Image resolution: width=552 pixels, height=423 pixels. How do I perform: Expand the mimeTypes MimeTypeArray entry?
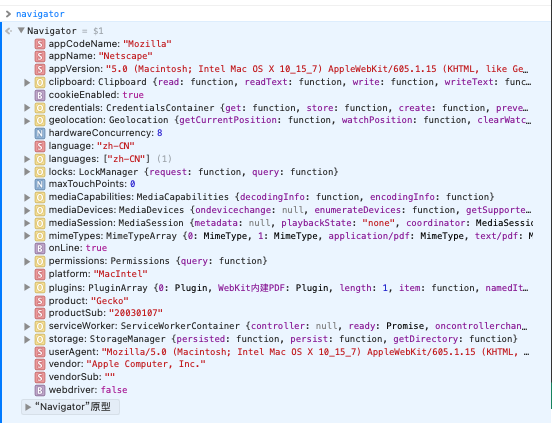point(27,236)
